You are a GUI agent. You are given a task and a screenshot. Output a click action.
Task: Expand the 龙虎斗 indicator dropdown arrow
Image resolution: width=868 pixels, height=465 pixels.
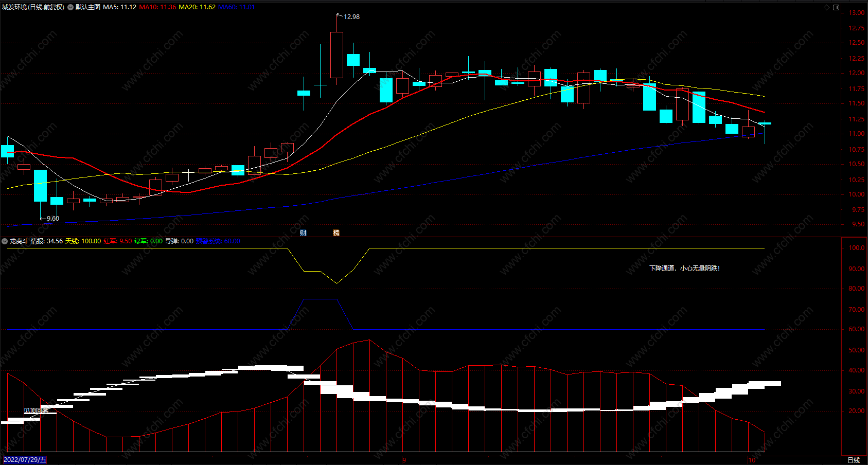(x=5, y=241)
